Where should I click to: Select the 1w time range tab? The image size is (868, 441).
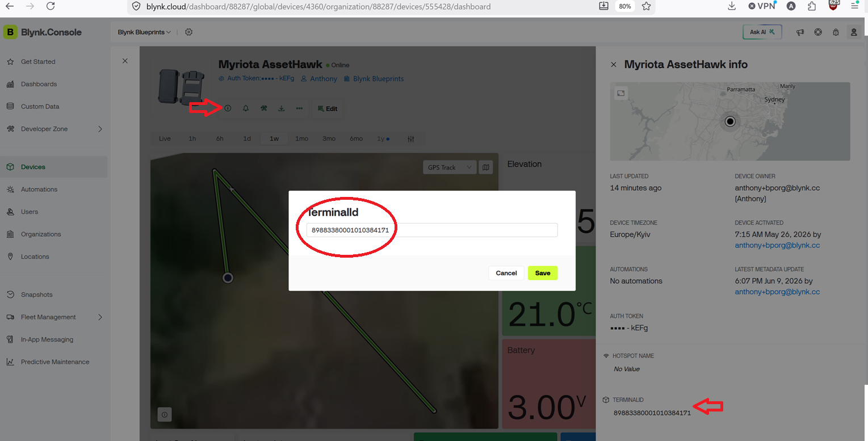click(274, 138)
